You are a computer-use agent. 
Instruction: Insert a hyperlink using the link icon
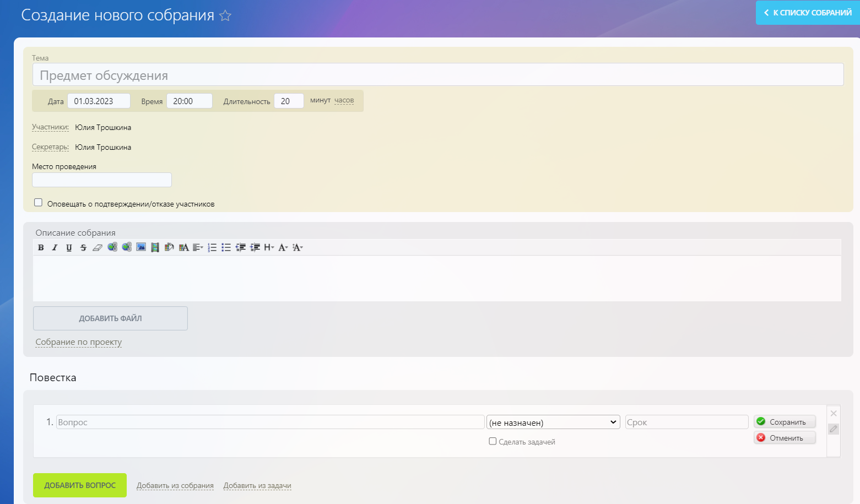pos(112,247)
